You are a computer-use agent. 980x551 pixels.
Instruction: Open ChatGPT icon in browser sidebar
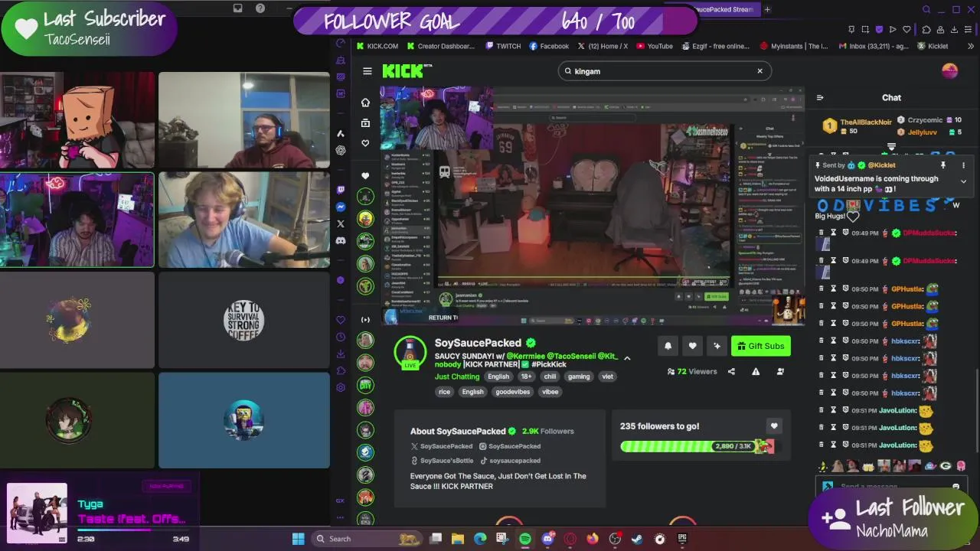click(341, 150)
